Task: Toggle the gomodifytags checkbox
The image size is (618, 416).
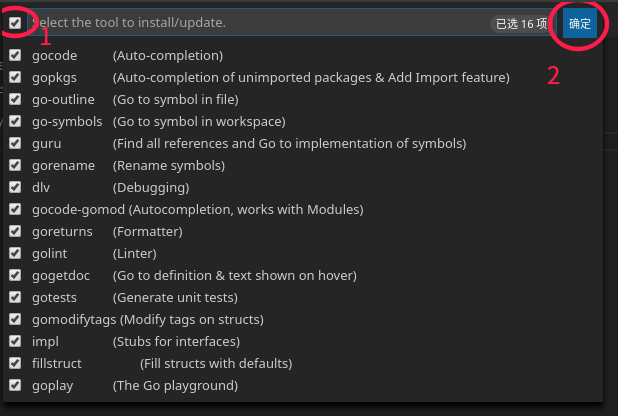Action: point(15,319)
